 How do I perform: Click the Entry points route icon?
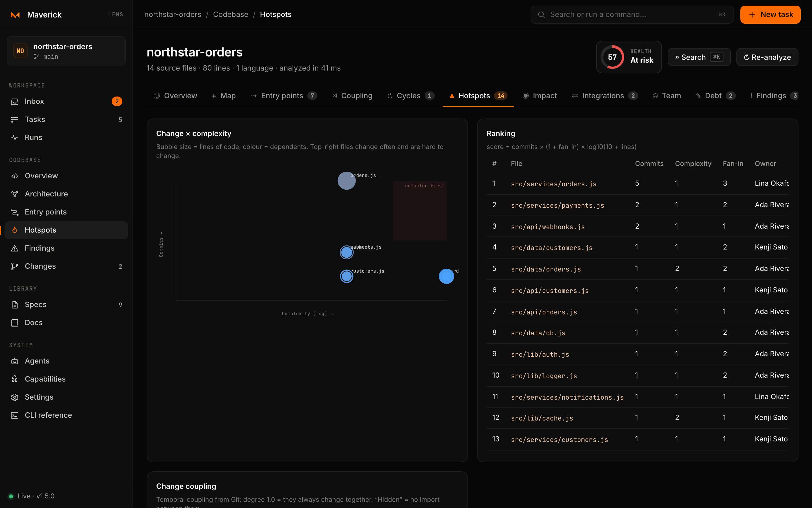15,212
